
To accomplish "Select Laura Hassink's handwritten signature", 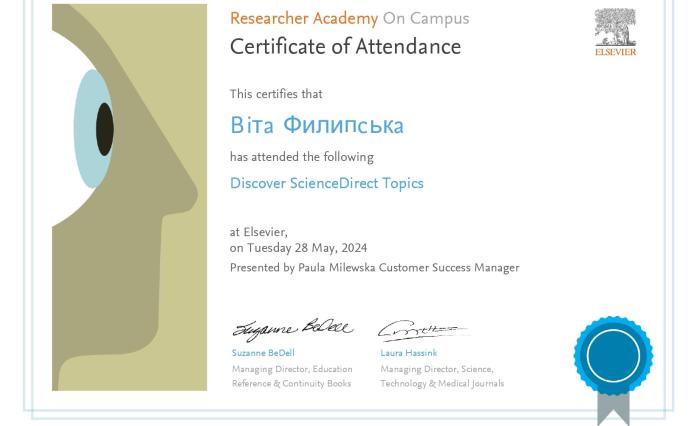I will [x=420, y=331].
